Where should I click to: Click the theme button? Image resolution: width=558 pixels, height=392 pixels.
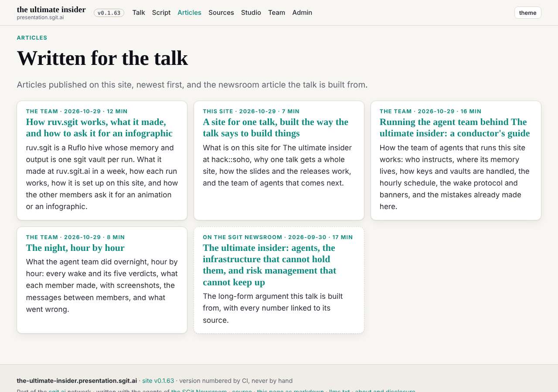coord(527,13)
